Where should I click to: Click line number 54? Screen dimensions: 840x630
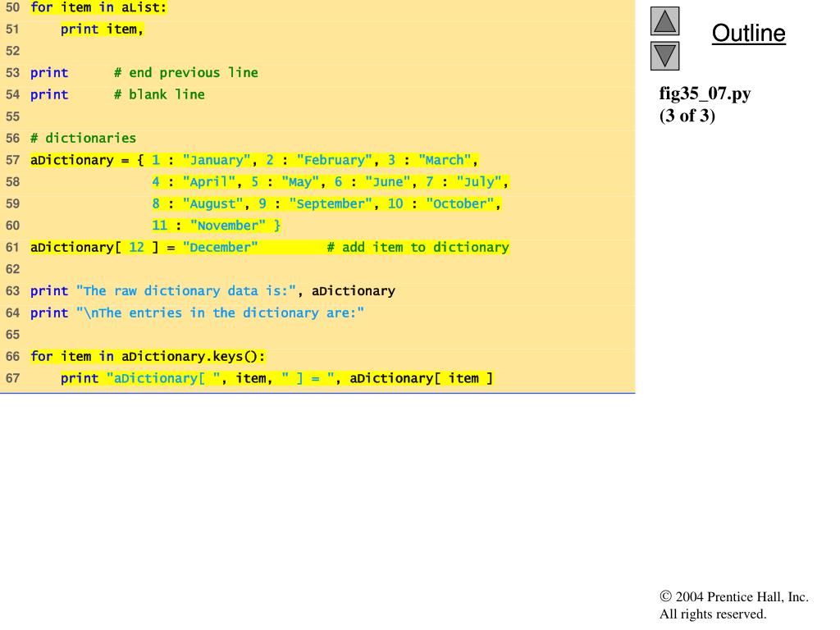tap(12, 95)
